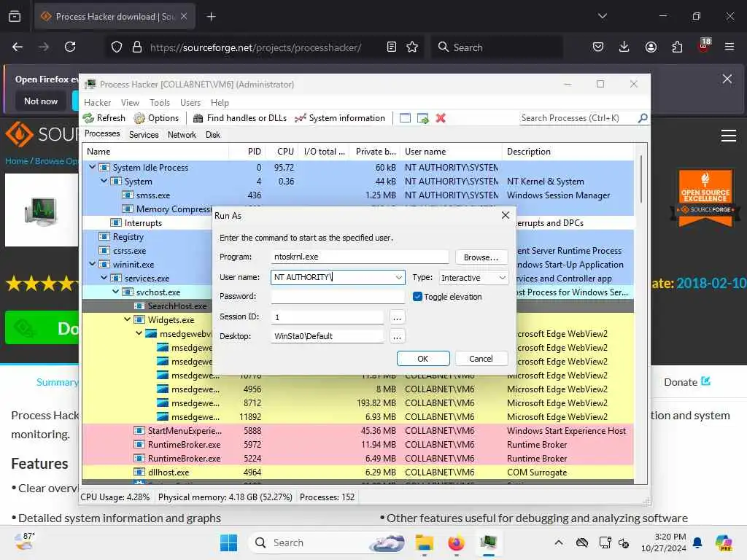Click Search Processes field
Image resolution: width=747 pixels, height=560 pixels.
coord(578,118)
